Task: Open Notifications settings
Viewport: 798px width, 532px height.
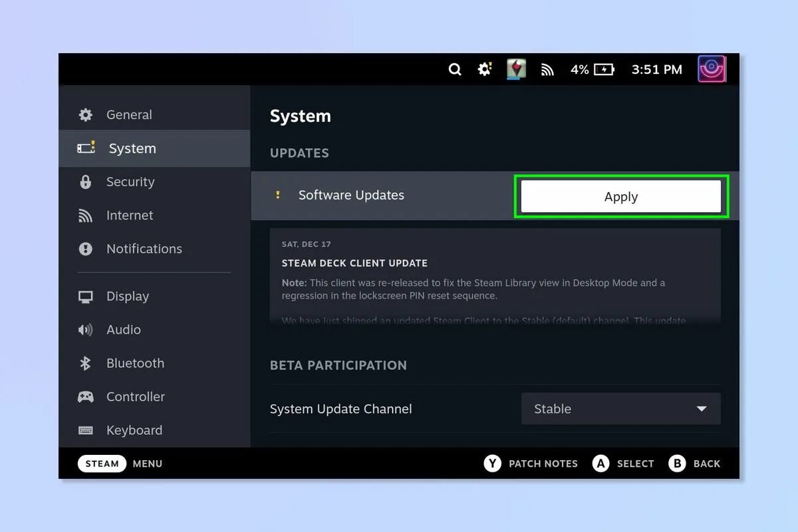Action: coord(154,249)
